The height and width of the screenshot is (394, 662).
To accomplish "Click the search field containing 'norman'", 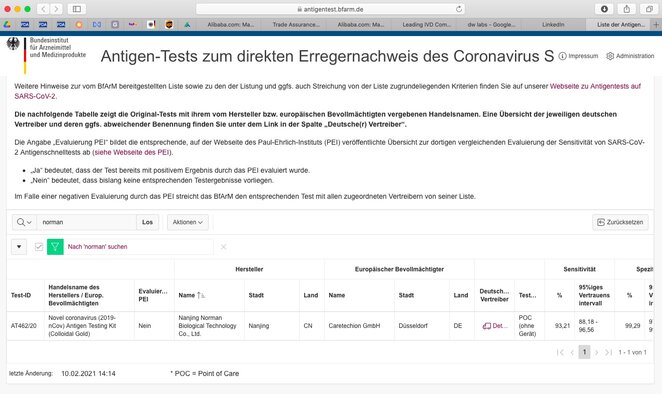I will pyautogui.click(x=87, y=222).
